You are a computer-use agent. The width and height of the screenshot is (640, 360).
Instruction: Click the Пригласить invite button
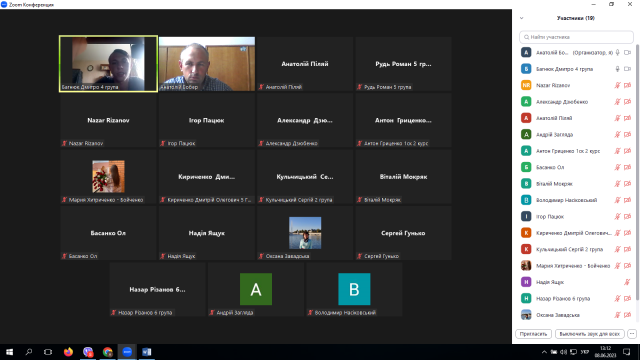[533, 334]
